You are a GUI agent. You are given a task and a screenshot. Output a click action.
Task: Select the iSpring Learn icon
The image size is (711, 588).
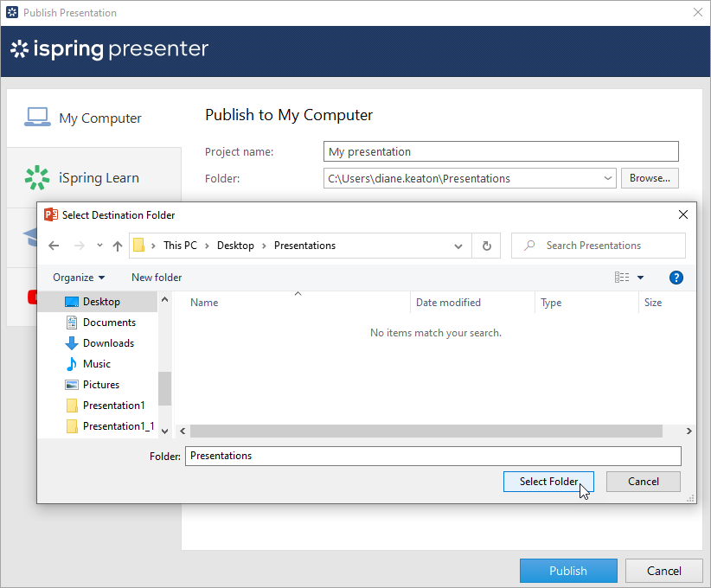[37, 177]
